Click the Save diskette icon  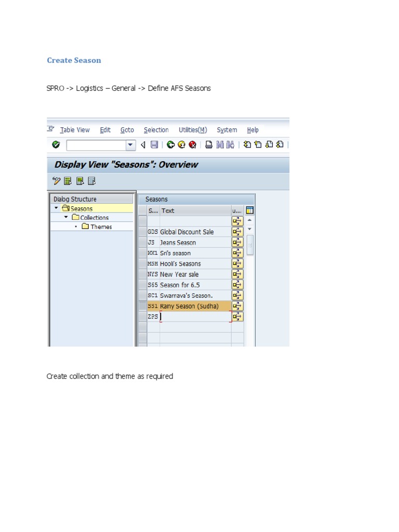(x=154, y=145)
